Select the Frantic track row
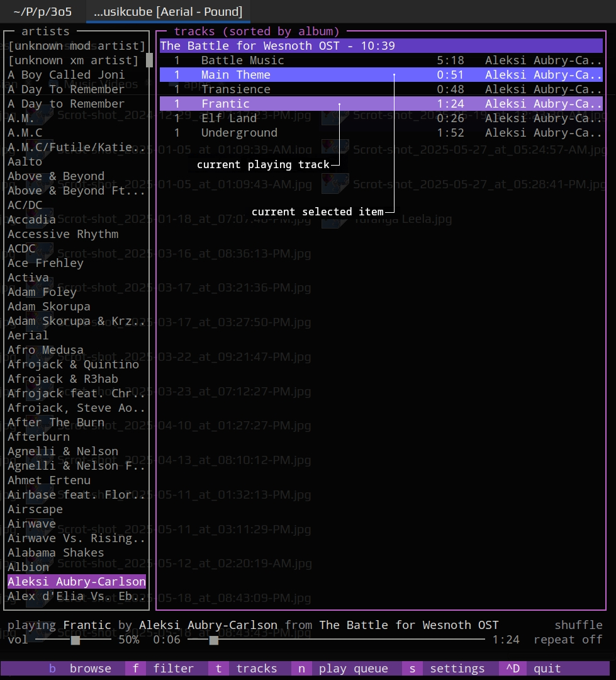This screenshot has height=680, width=616. pyautogui.click(x=381, y=104)
